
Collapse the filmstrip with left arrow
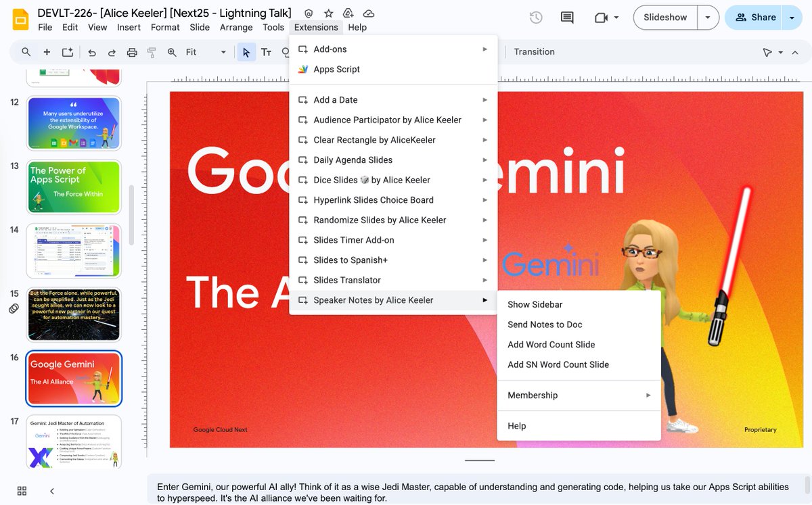pyautogui.click(x=52, y=491)
